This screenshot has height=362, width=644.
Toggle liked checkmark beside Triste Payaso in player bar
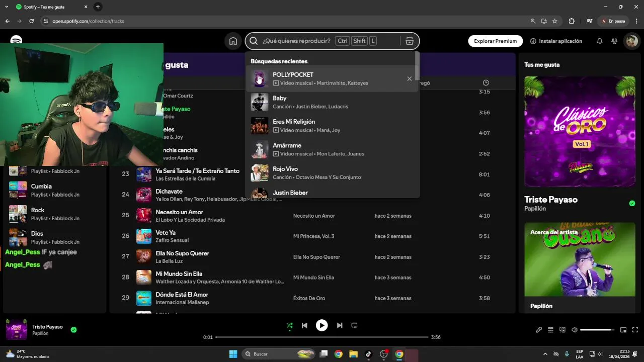73,330
